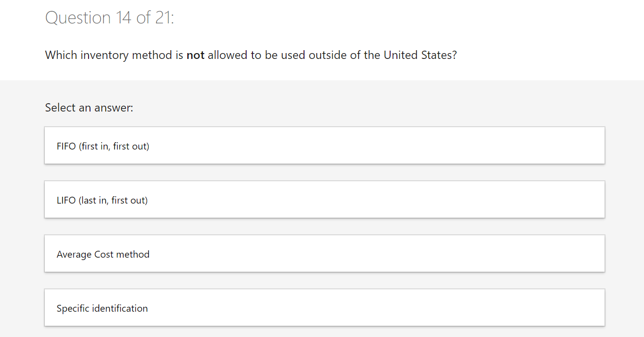
Task: Click the 'Question 14 of 21' heading
Action: tap(109, 18)
